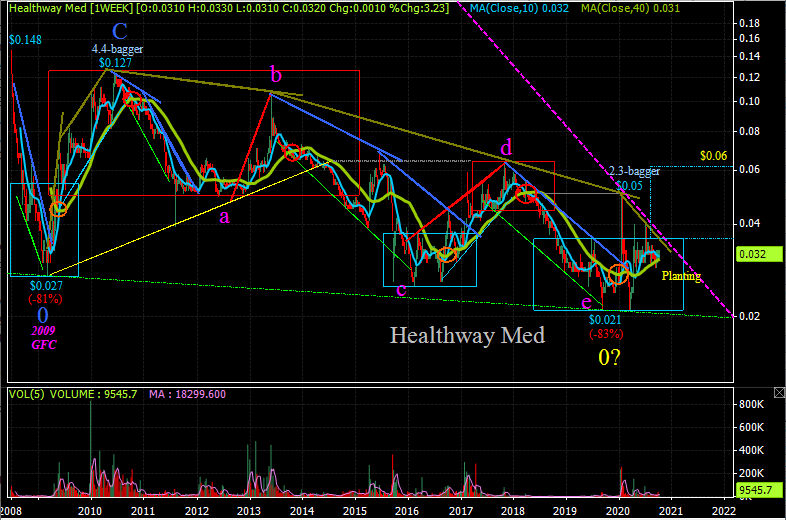Select the orange circle below the 'c' label

[x=447, y=254]
